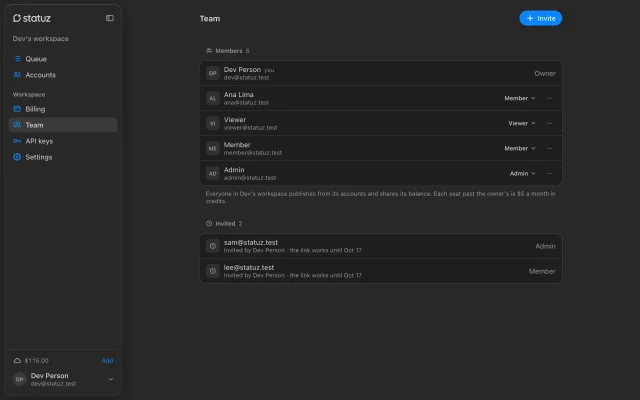Click the ME avatar for Member
This screenshot has width=640, height=400.
click(x=213, y=149)
